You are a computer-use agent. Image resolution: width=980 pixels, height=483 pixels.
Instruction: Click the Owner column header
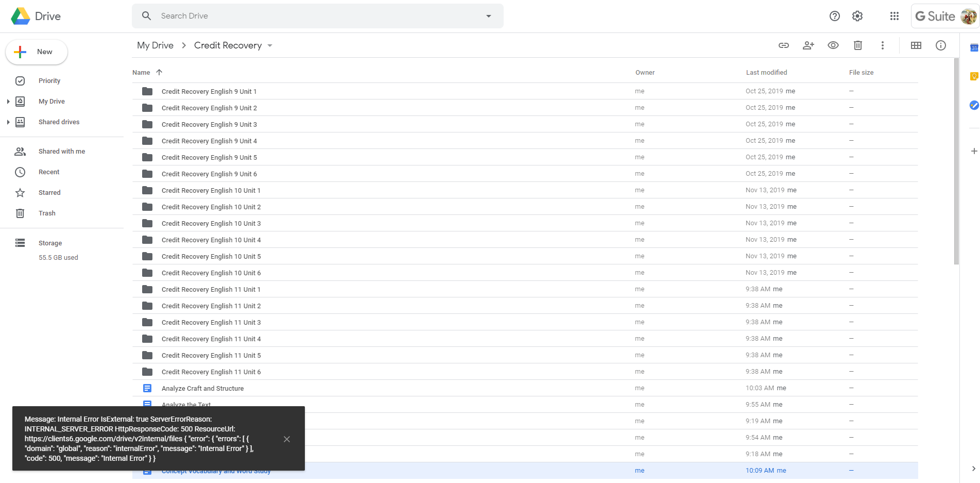pyautogui.click(x=645, y=73)
